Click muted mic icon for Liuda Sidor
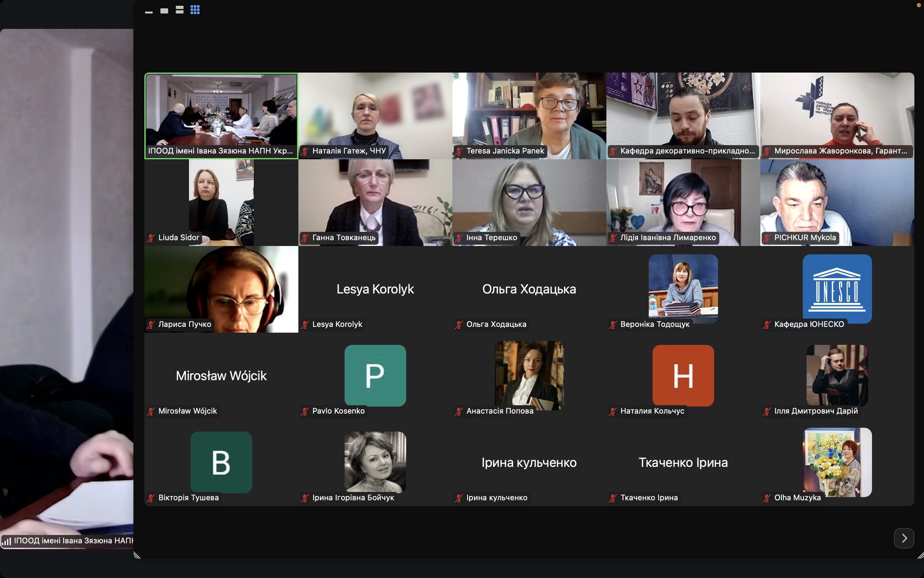924x578 pixels. point(151,238)
